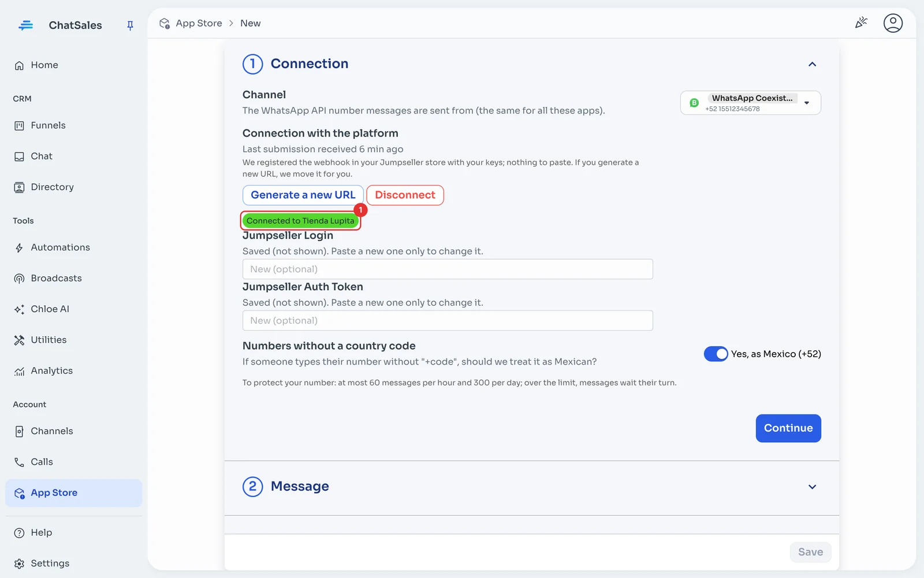The image size is (924, 578).
Task: Click the Yes, as Mexico (+52) label
Action: (776, 354)
